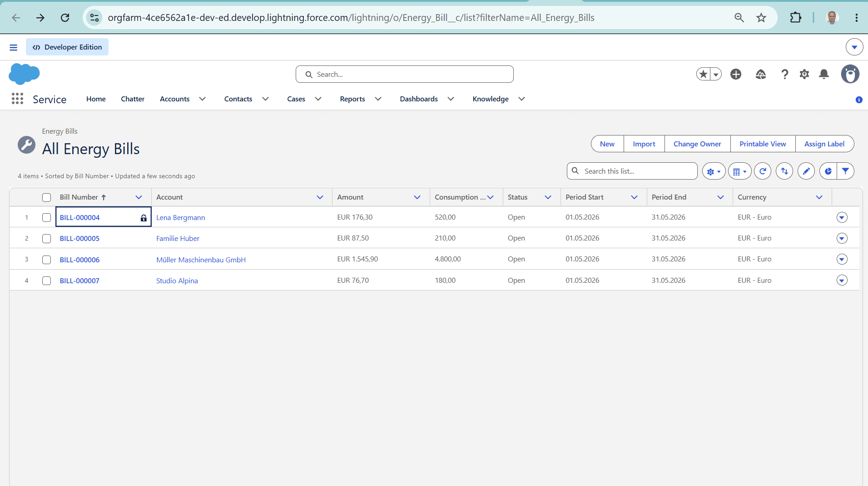The height and width of the screenshot is (486, 868).
Task: Edit list inline with pencil icon
Action: 806,171
